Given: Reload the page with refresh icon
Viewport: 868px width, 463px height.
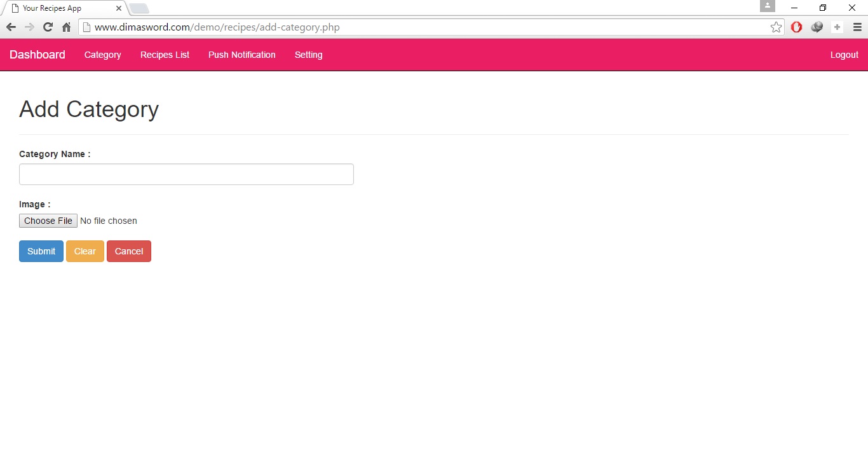Looking at the screenshot, I should pos(48,27).
